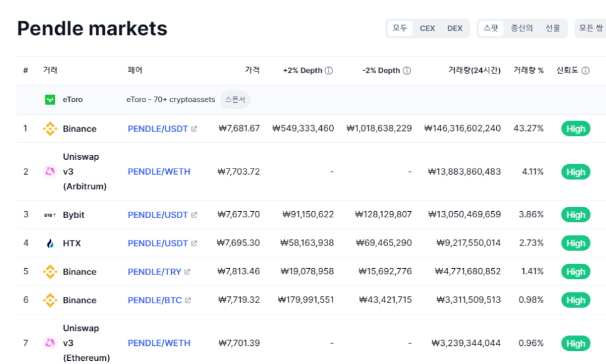Open info icon next to -2% Depth
The width and height of the screenshot is (606, 364).
(407, 70)
